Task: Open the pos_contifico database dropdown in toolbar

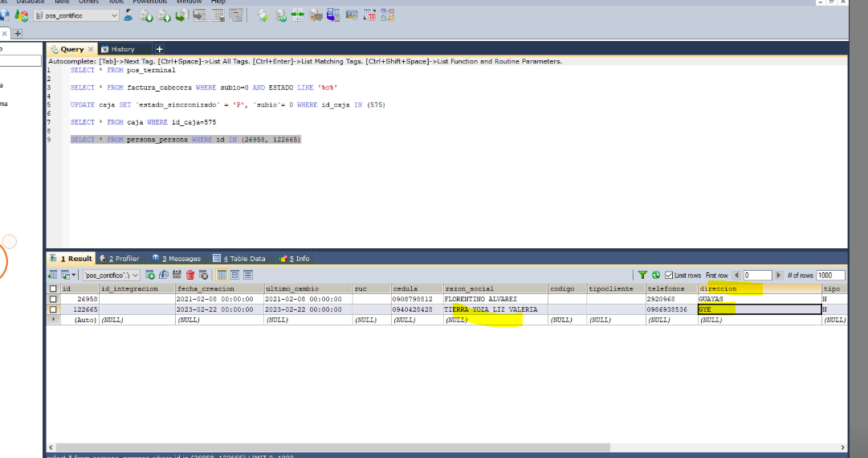Action: tap(76, 15)
